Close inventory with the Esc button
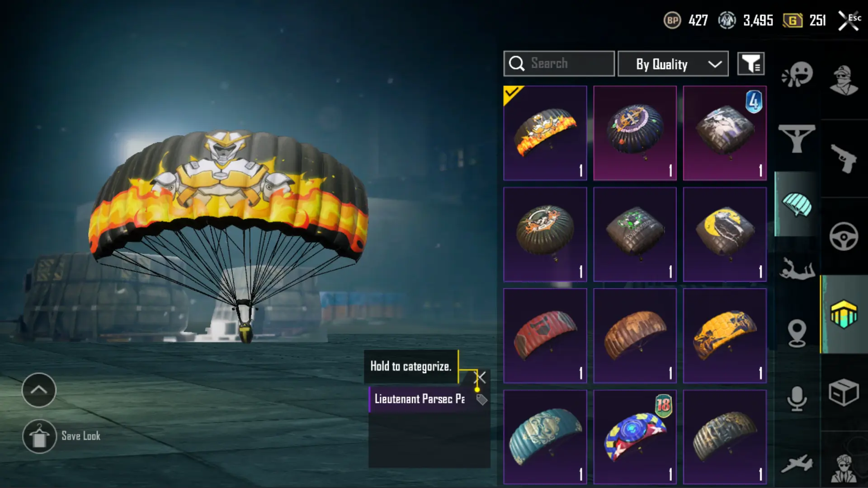This screenshot has width=868, height=488. pos(849,20)
